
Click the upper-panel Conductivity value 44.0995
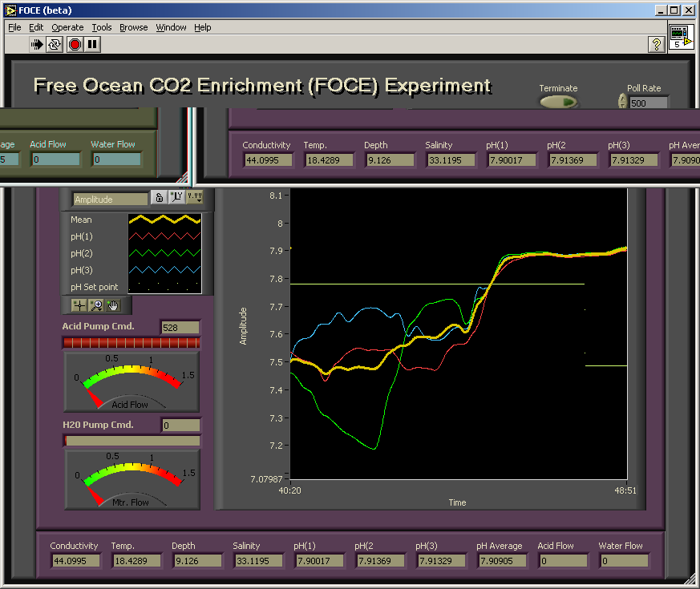click(269, 160)
